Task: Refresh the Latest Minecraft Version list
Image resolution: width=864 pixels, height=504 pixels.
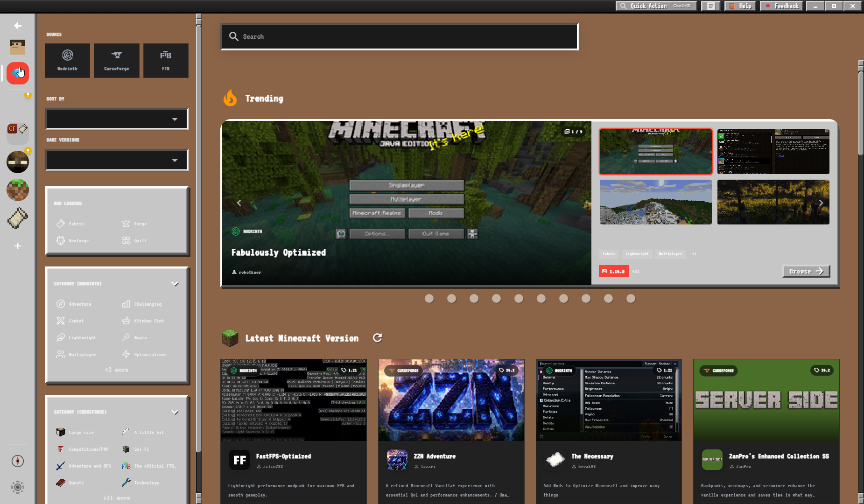Action: tap(378, 338)
